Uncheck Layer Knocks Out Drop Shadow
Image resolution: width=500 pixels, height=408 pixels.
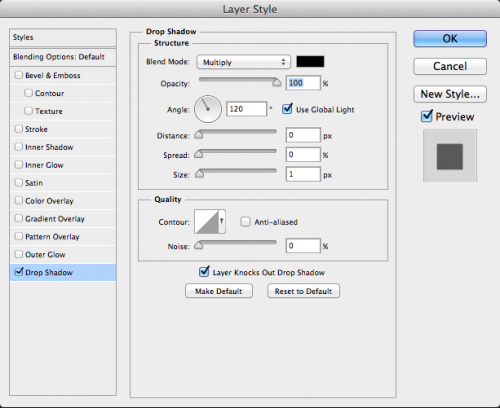(204, 272)
